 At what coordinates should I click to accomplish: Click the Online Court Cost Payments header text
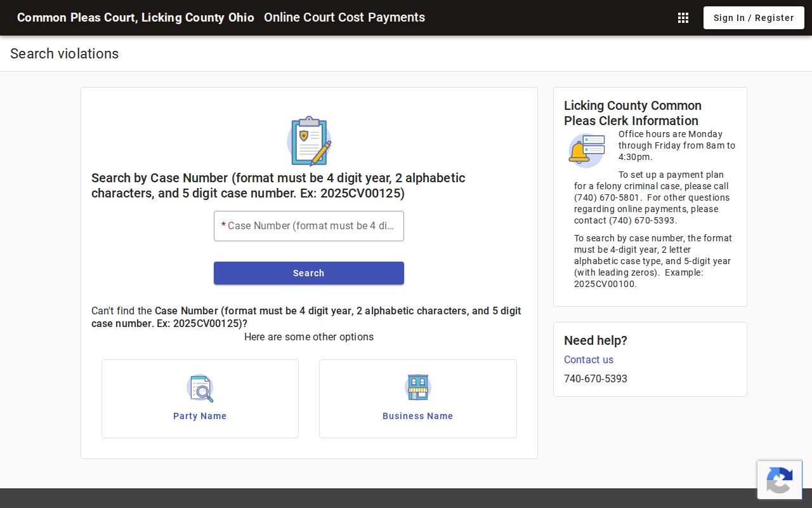pos(344,18)
